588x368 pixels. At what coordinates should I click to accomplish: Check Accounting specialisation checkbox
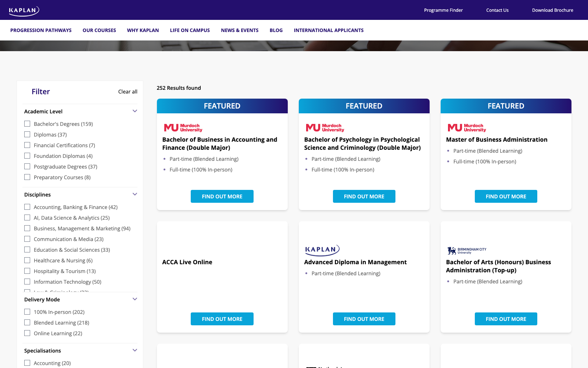(27, 363)
